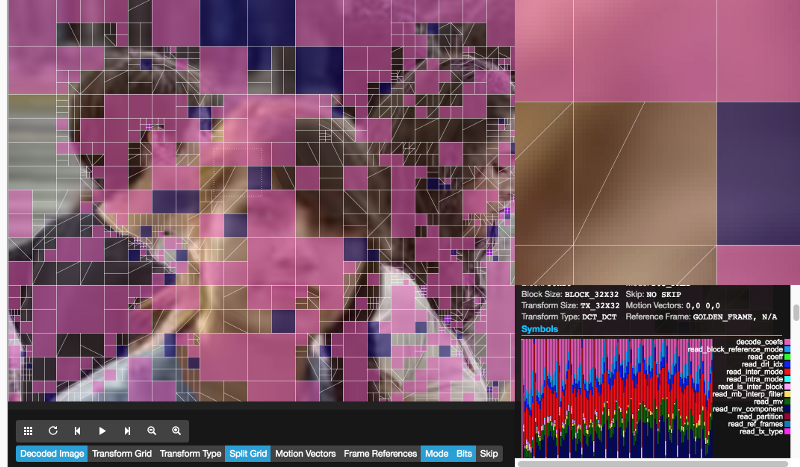Select the read_drl_idx legend label
This screenshot has height=467, width=800.
pos(762,364)
